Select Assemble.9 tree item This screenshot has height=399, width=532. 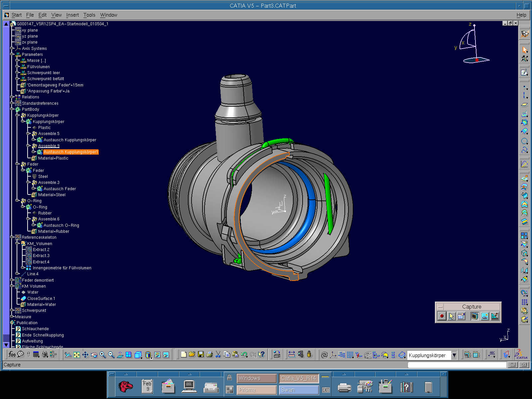click(x=49, y=146)
